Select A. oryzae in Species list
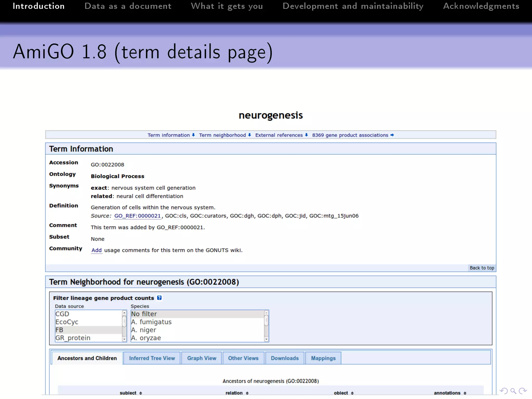 coord(197,338)
